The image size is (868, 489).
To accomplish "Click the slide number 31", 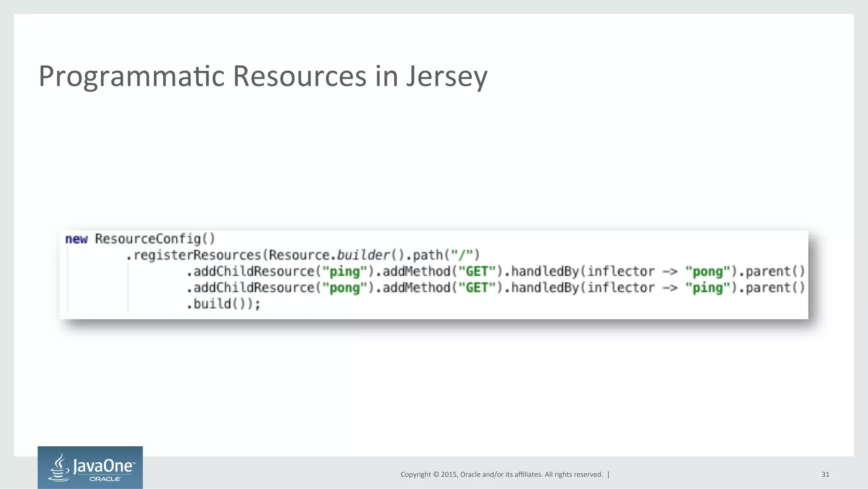I will pyautogui.click(x=825, y=474).
